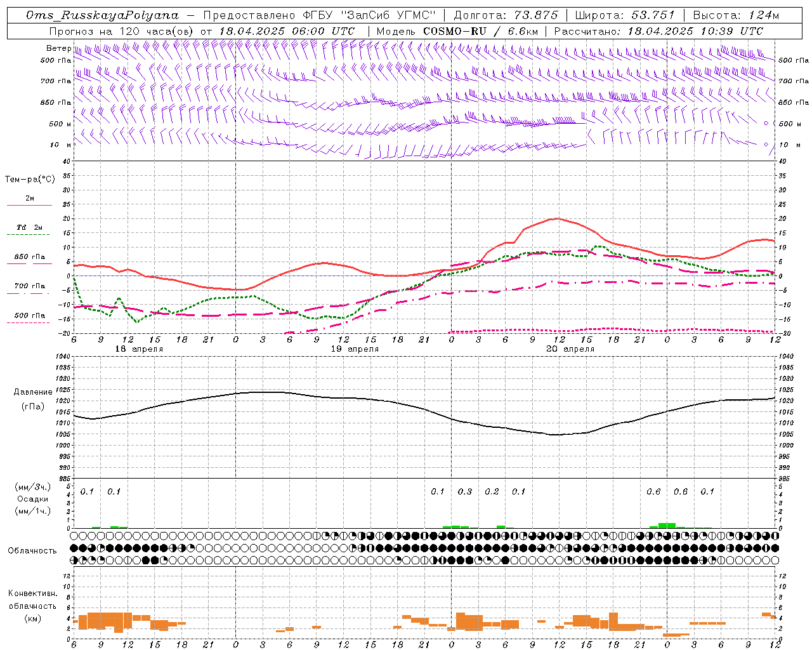Click the (мм/3ч.) precipitation unit label
Screen dimensions: 812x650
[32, 487]
